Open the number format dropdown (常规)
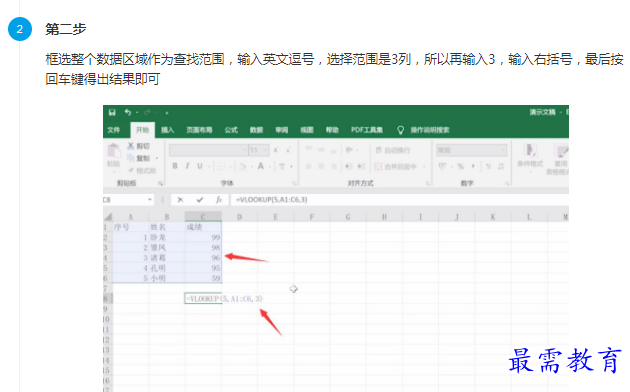This screenshot has width=630, height=392. [472, 150]
